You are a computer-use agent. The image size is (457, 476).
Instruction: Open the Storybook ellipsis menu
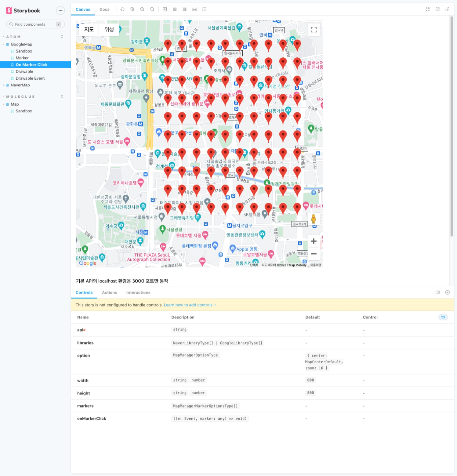click(60, 10)
